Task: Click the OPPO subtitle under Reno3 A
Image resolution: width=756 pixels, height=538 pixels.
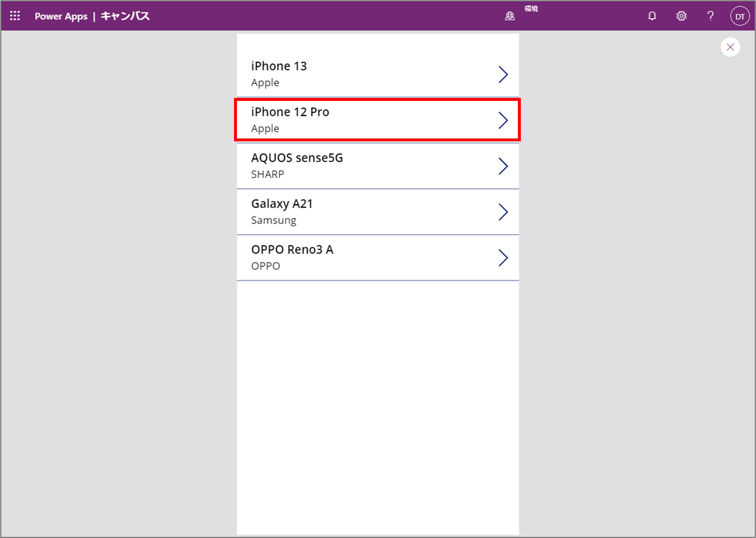Action: [x=266, y=266]
